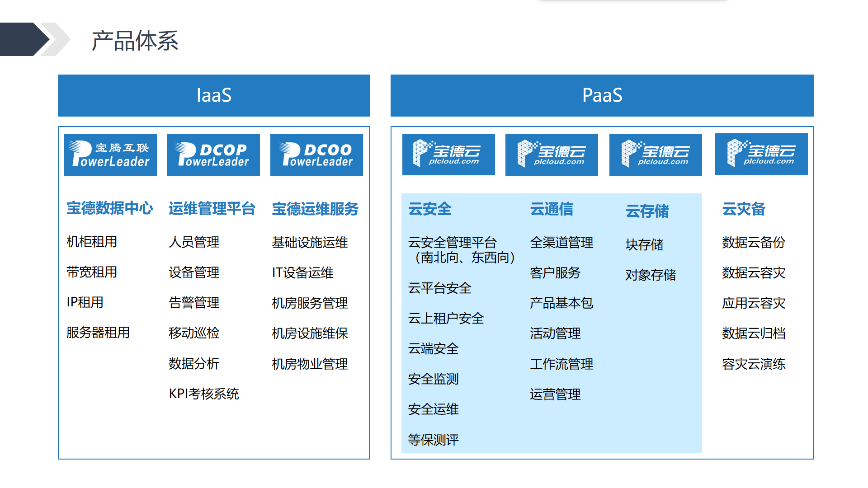Viewport: 868px width, 488px height.
Task: Select the 机柜租用 item
Action: pos(92,242)
